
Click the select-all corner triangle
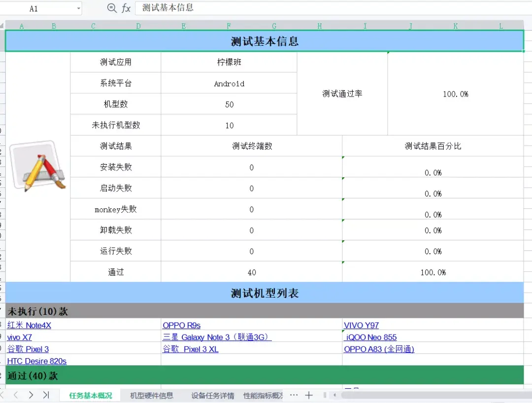click(2, 26)
